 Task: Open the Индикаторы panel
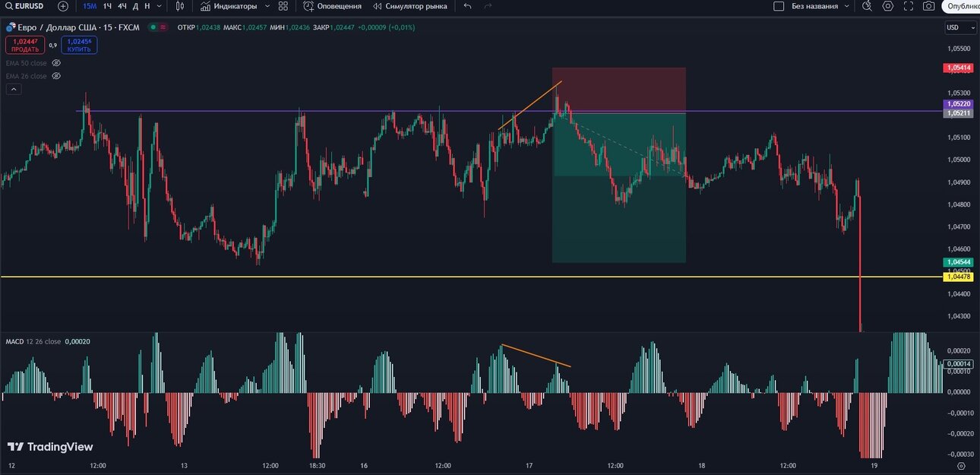click(229, 6)
